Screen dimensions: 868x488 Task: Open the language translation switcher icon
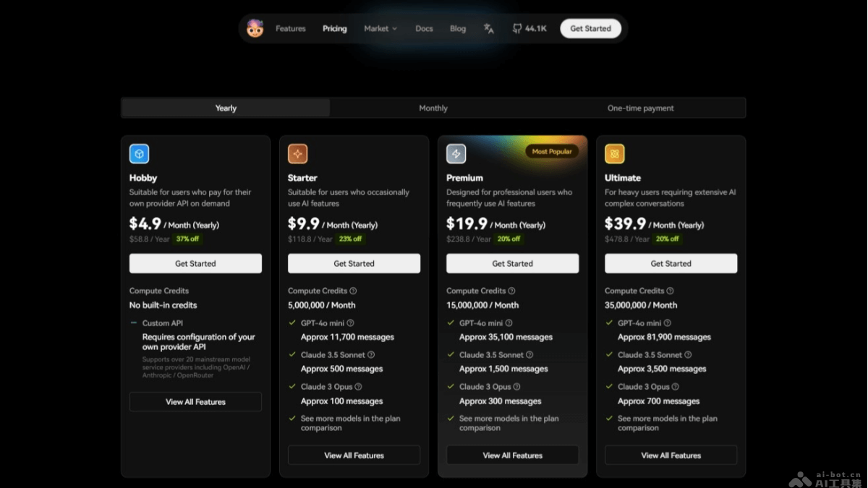tap(489, 29)
